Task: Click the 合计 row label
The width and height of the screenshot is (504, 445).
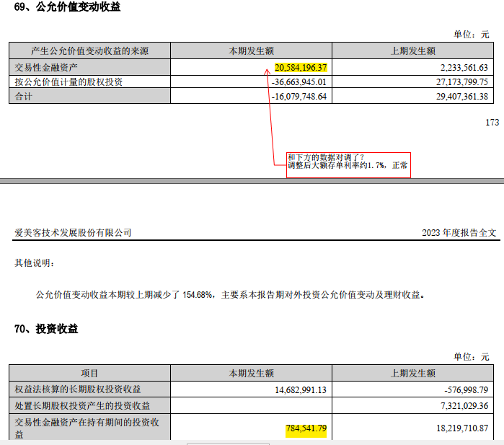Action: click(x=24, y=97)
